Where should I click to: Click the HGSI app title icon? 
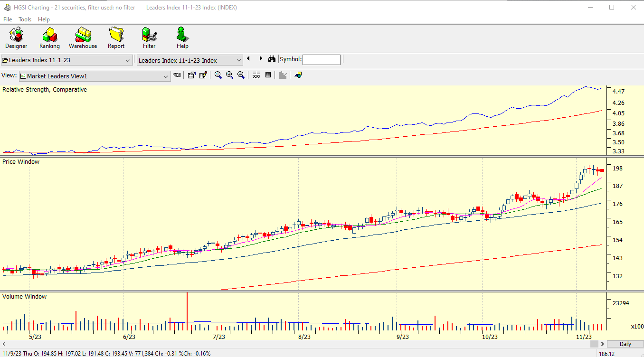[x=7, y=8]
